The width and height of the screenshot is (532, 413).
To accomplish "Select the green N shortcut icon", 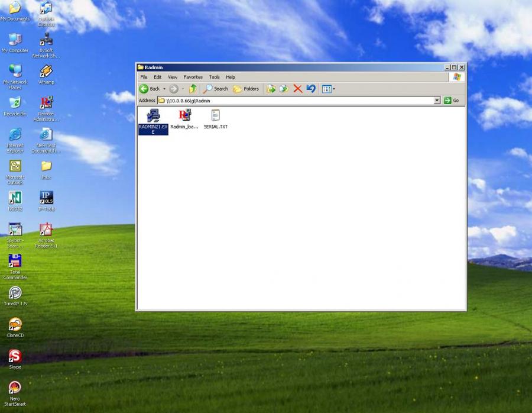I will pyautogui.click(x=15, y=201).
